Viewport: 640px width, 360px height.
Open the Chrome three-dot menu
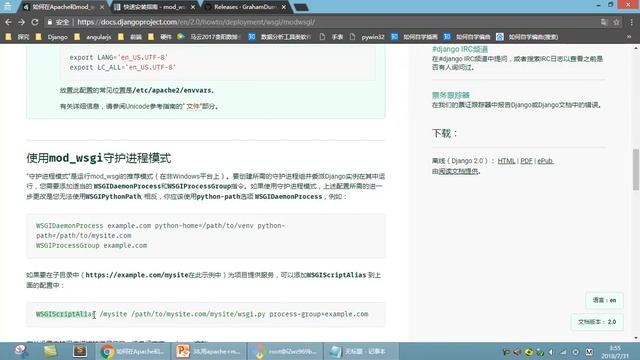(x=631, y=22)
